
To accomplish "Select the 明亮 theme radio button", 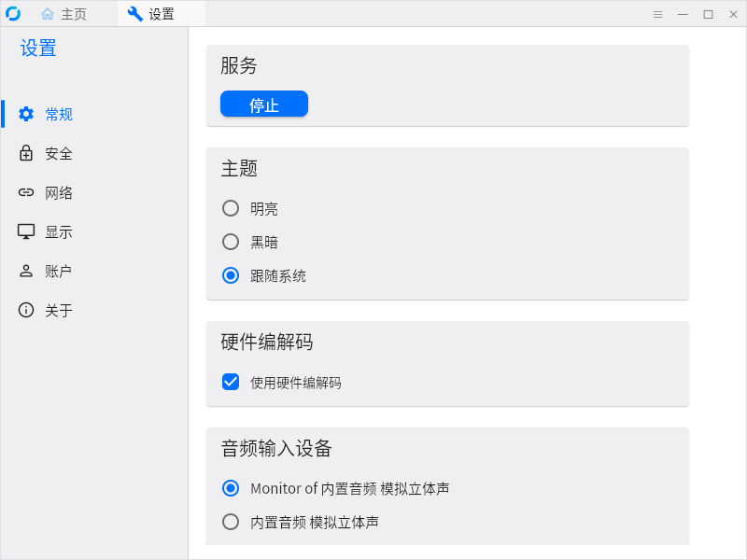I will [x=231, y=208].
